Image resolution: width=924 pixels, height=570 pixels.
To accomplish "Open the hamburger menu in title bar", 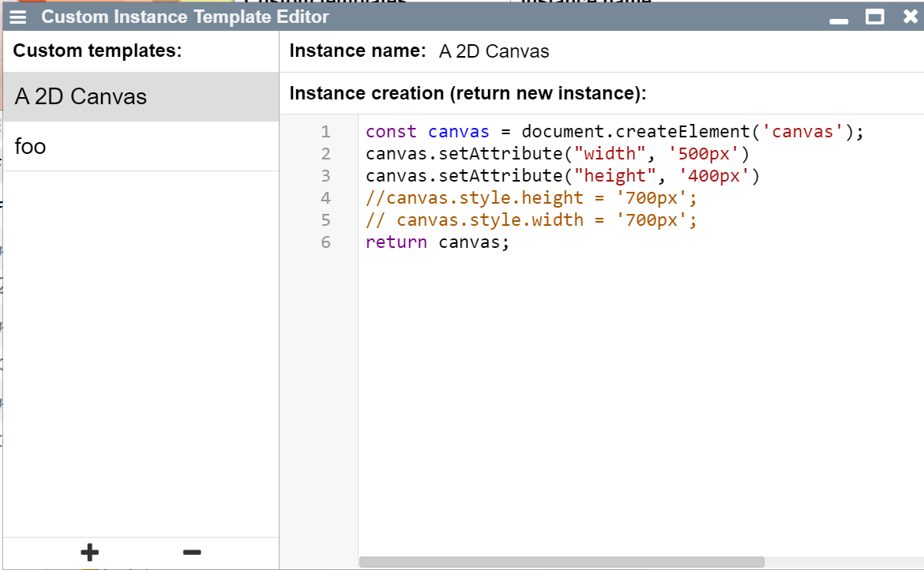I will (x=18, y=17).
